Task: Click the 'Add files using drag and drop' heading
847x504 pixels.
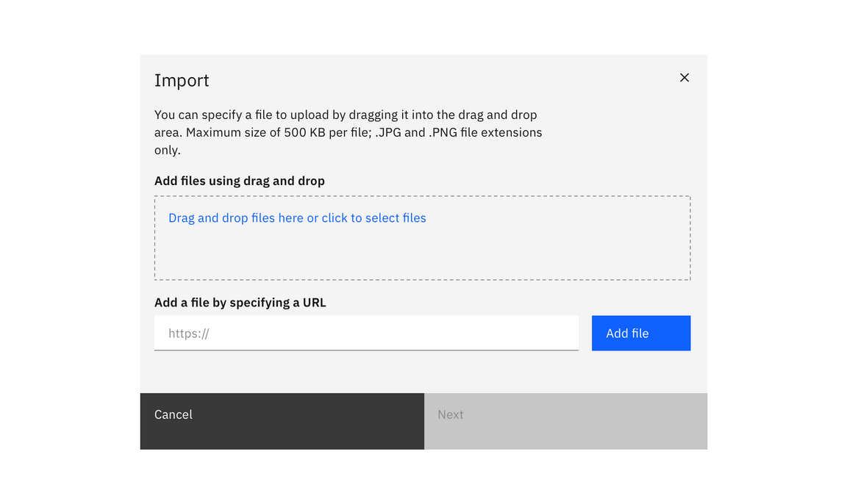Action: click(x=240, y=180)
